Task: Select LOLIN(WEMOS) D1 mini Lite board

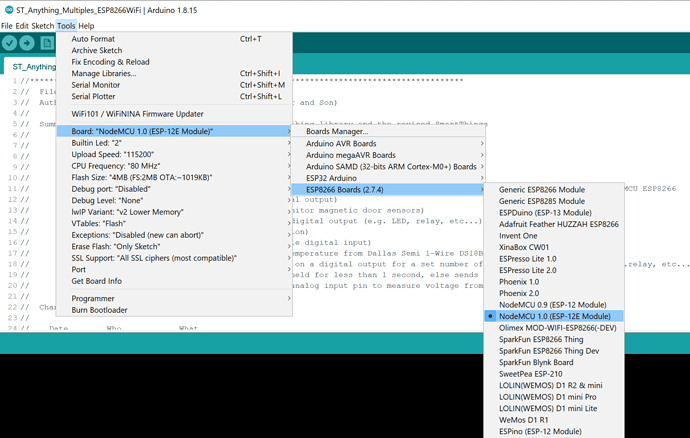Action: (x=554, y=408)
